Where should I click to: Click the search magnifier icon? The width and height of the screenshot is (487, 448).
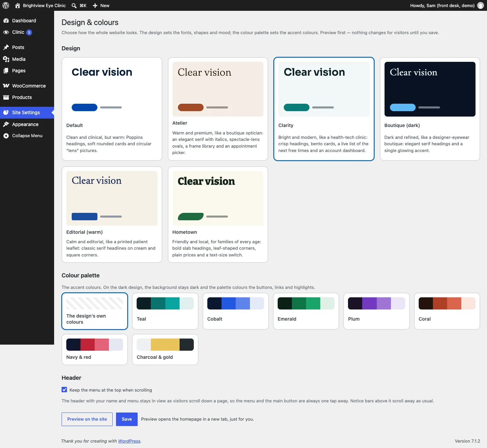[74, 5]
